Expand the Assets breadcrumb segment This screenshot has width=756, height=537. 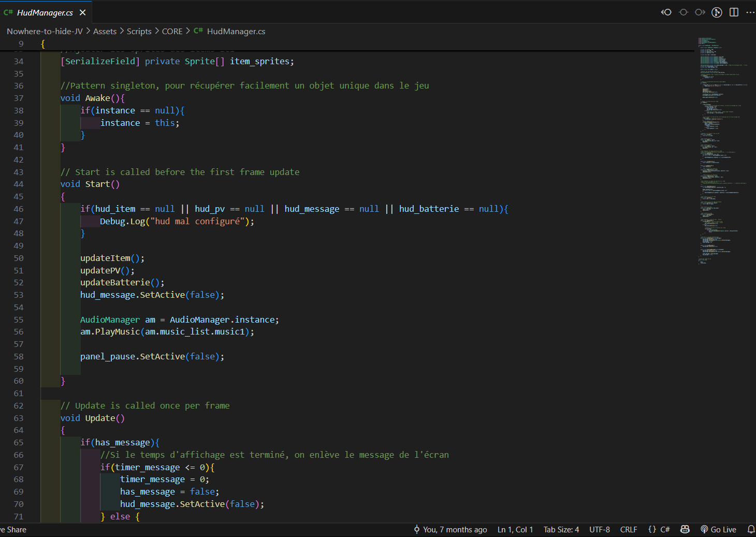pyautogui.click(x=105, y=31)
